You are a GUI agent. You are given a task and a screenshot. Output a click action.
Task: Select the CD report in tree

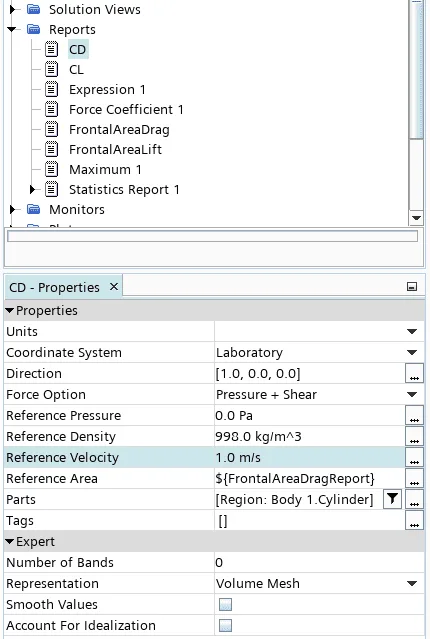(x=77, y=49)
